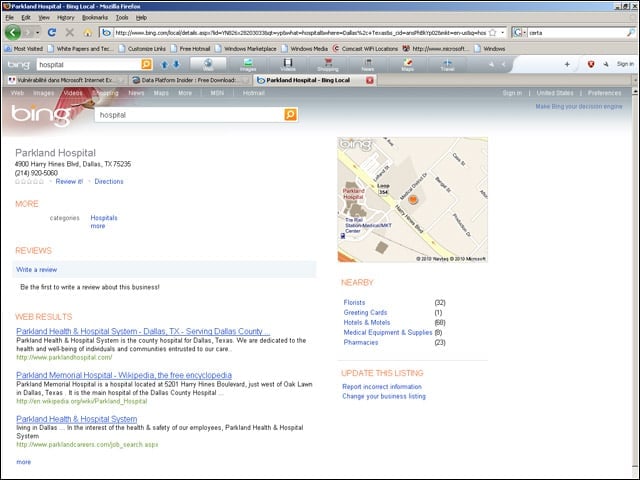The width and height of the screenshot is (640, 480).
Task: Open Bing toolbar wrench settings icon
Action: pyautogui.click(x=606, y=64)
